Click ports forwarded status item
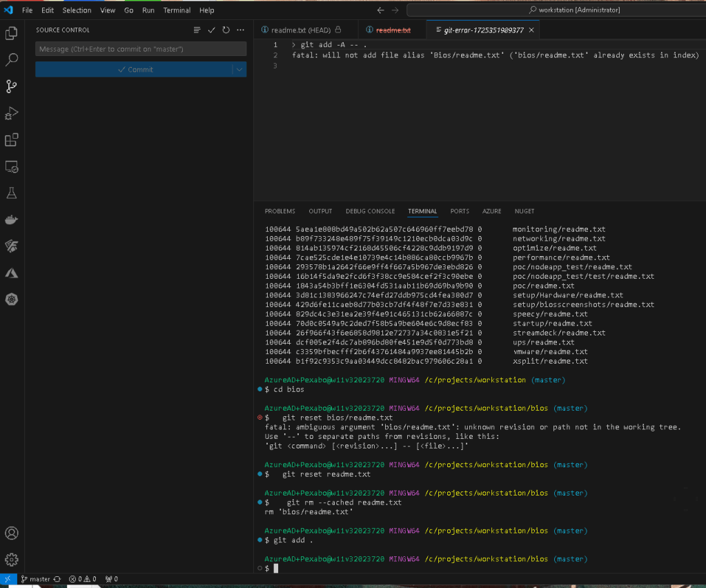Screen dimensions: 706x588 (x=111, y=579)
